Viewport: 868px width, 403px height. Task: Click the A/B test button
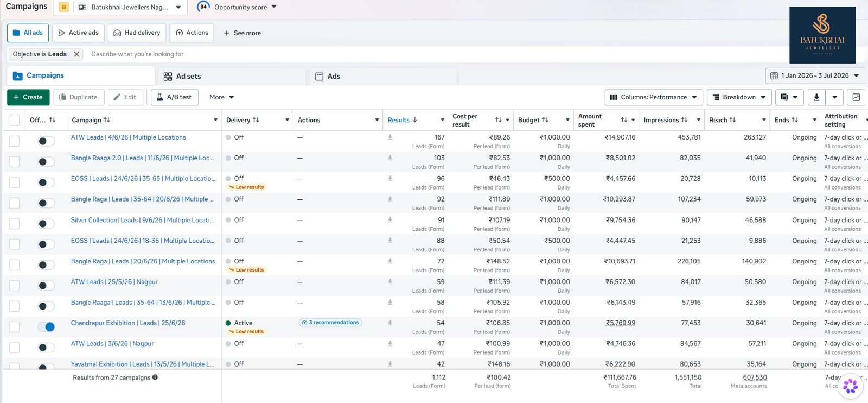click(x=175, y=97)
